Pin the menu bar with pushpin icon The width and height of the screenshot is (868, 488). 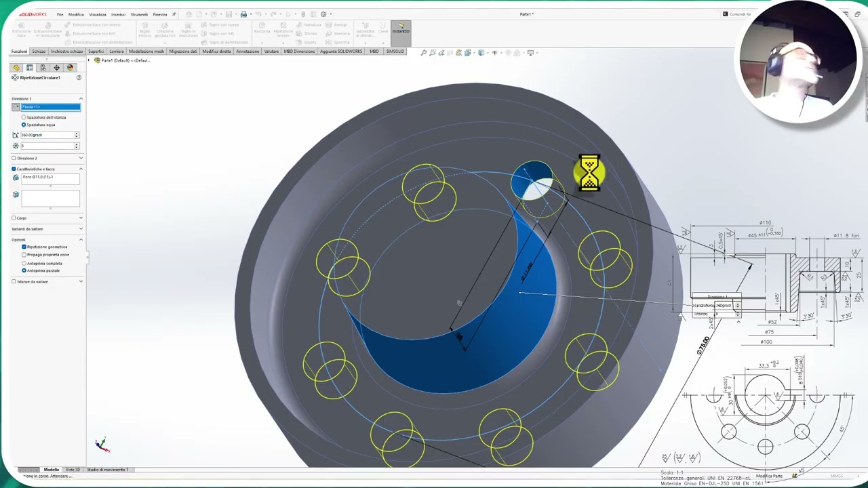(174, 14)
